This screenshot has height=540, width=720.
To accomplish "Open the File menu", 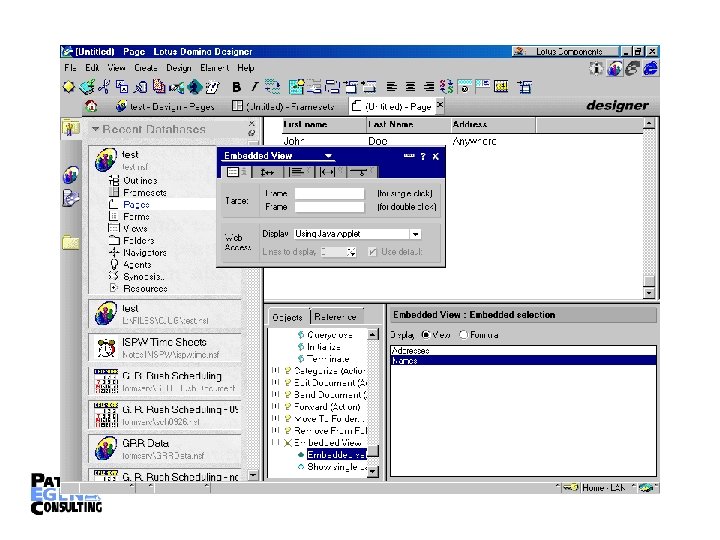I will click(70, 68).
